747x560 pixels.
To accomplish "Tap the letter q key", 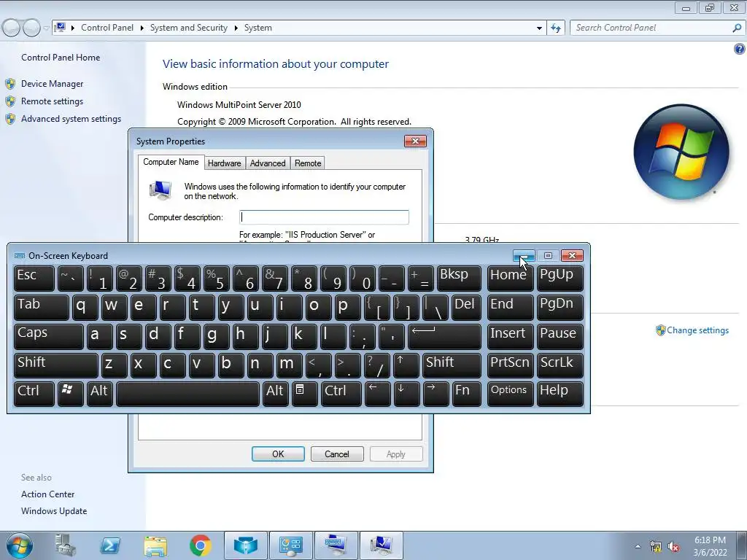I will click(85, 308).
